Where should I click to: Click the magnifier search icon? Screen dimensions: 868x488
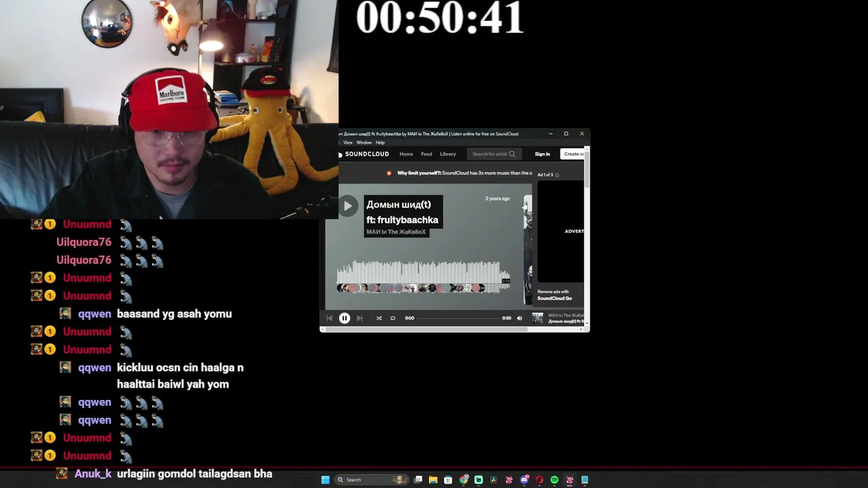click(512, 154)
